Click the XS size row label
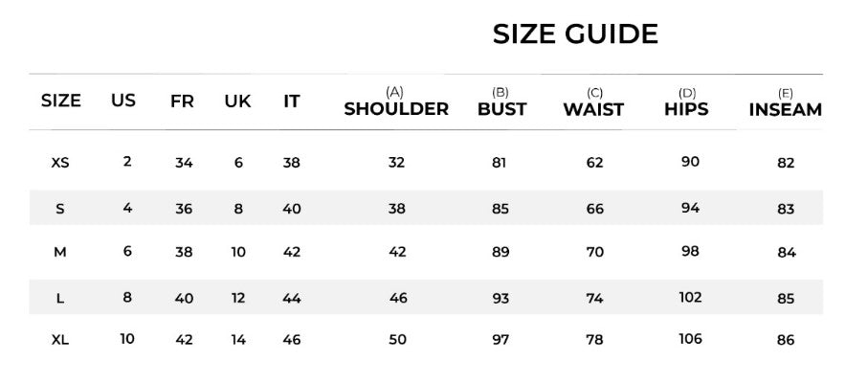This screenshot has height=383, width=868. (59, 163)
